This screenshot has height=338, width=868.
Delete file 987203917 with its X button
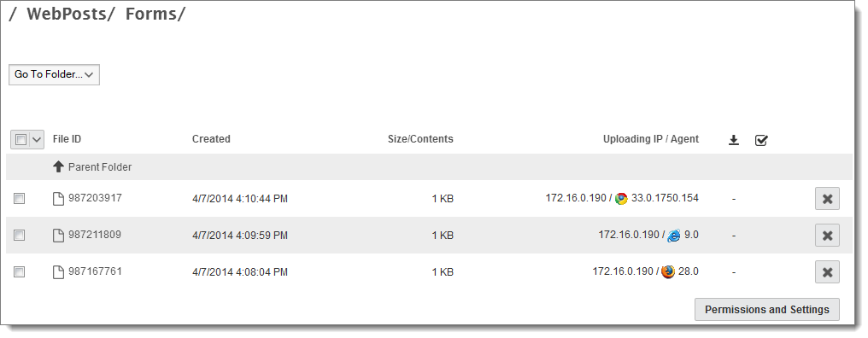pyautogui.click(x=827, y=199)
